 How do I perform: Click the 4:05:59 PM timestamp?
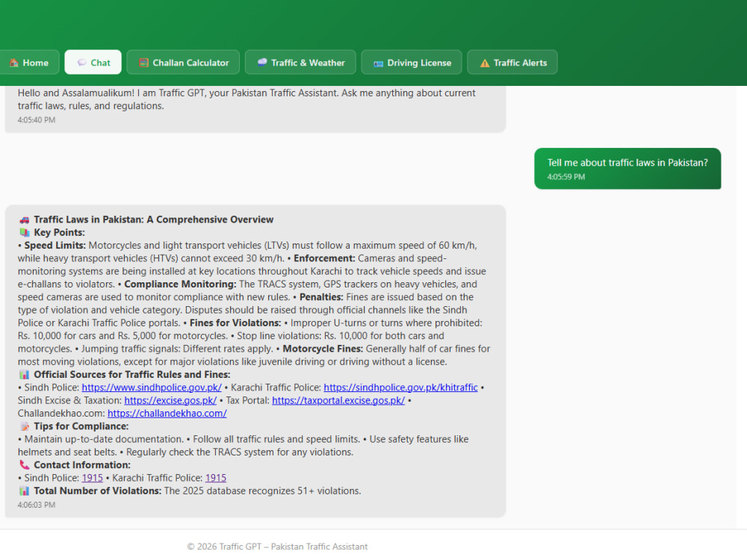click(566, 177)
